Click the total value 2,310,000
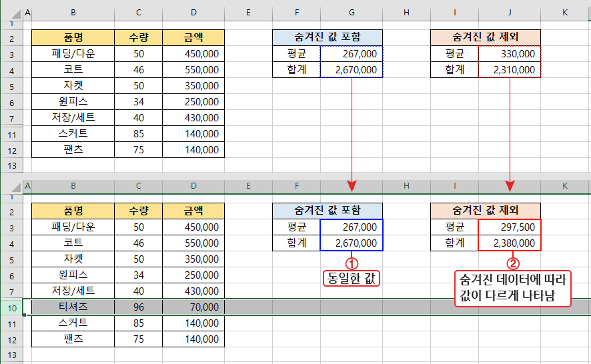This screenshot has width=591, height=364. click(510, 70)
